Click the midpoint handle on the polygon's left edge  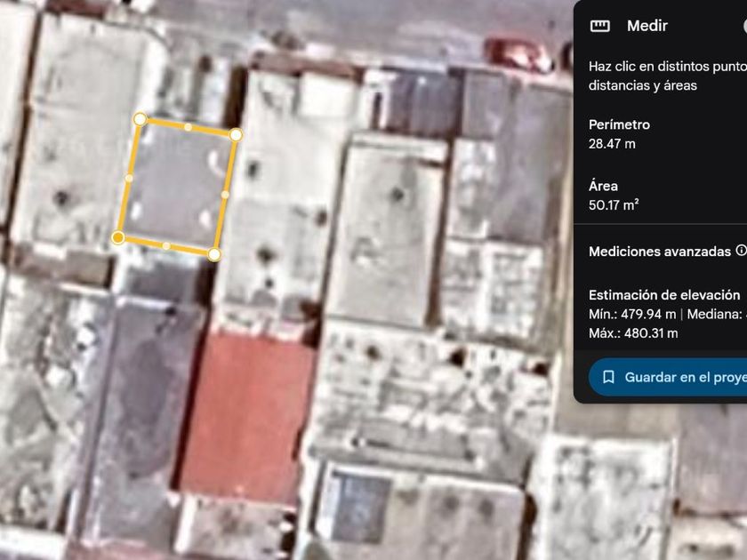(x=129, y=178)
